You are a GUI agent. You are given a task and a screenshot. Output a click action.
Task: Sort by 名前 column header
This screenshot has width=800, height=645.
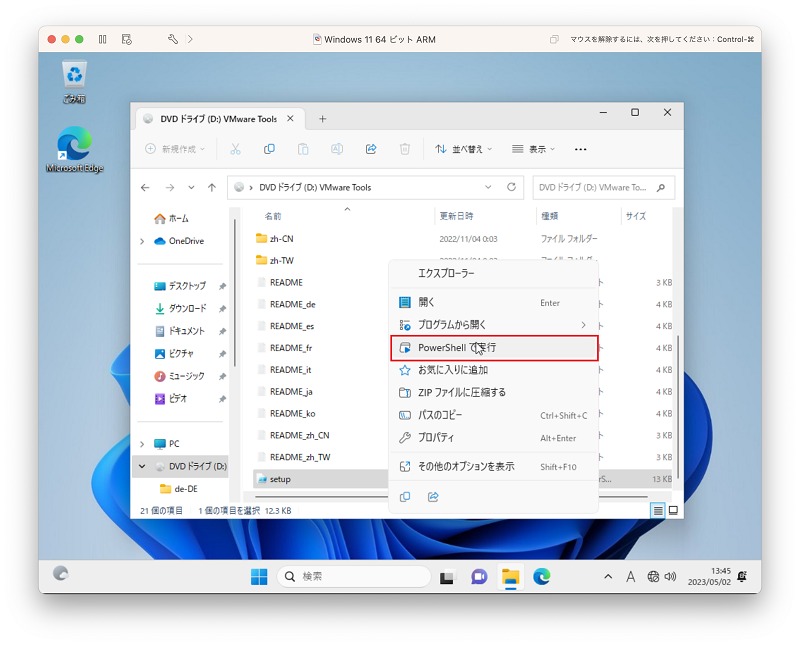click(x=273, y=216)
